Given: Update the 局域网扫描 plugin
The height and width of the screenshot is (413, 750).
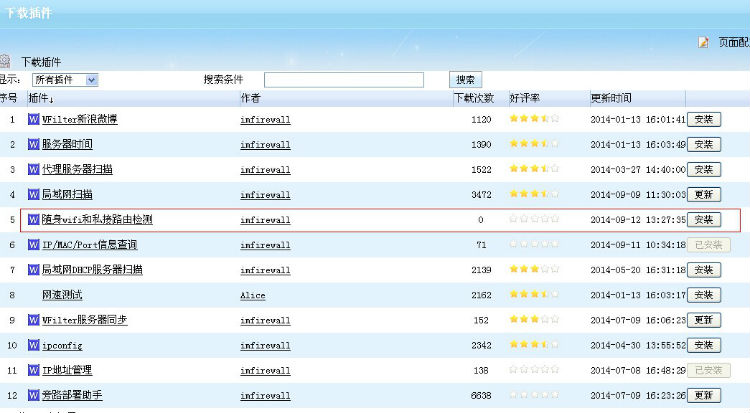Looking at the screenshot, I should pyautogui.click(x=703, y=194).
